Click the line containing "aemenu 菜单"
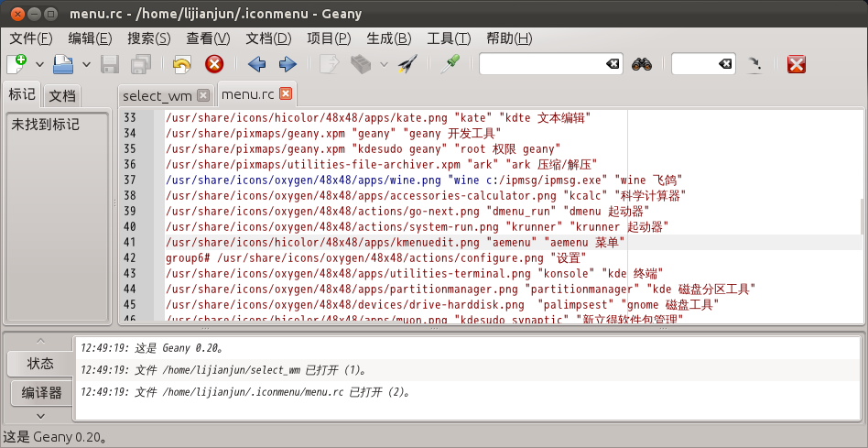 (x=395, y=242)
